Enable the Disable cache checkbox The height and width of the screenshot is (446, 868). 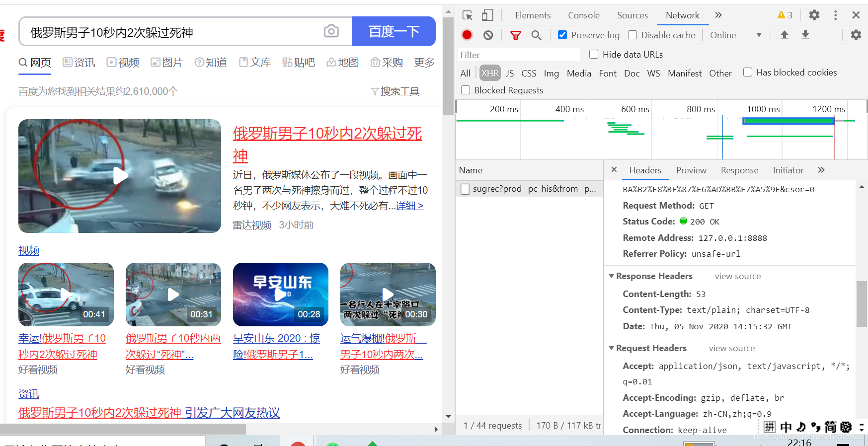tap(632, 35)
